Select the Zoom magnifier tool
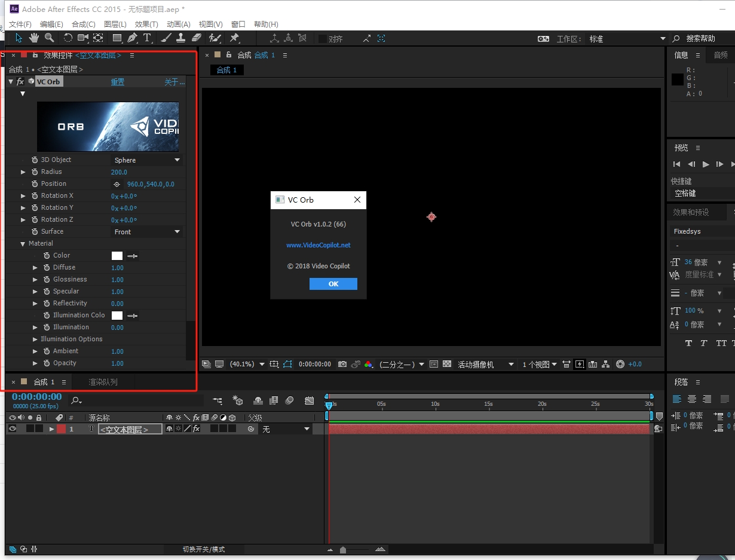The height and width of the screenshot is (560, 735). (x=50, y=38)
